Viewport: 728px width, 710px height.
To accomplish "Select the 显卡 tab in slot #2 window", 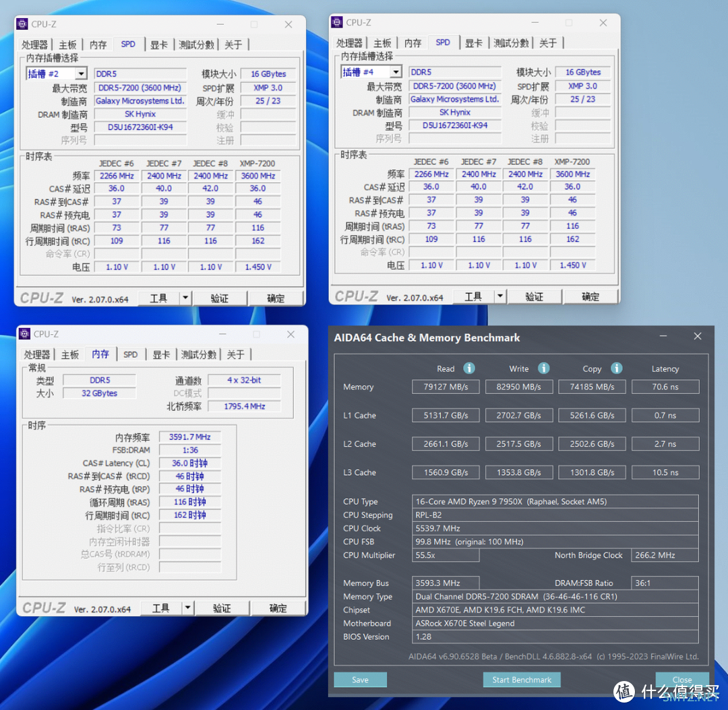I will [159, 45].
